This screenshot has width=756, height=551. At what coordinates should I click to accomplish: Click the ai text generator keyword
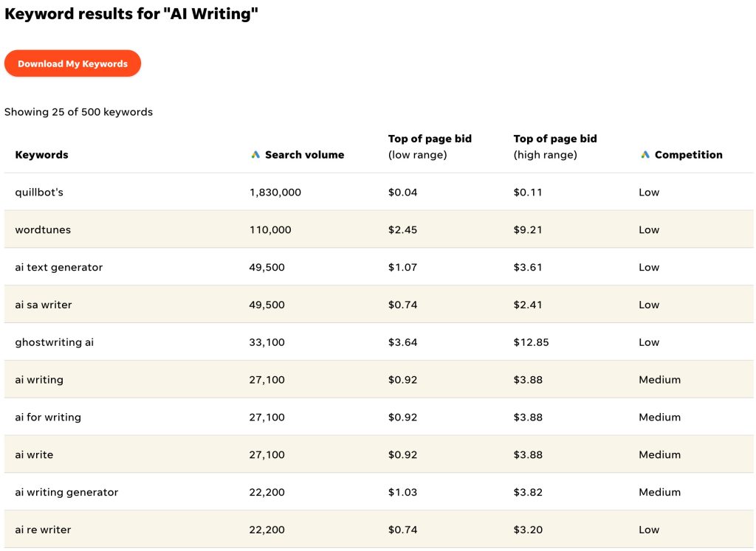click(x=59, y=268)
